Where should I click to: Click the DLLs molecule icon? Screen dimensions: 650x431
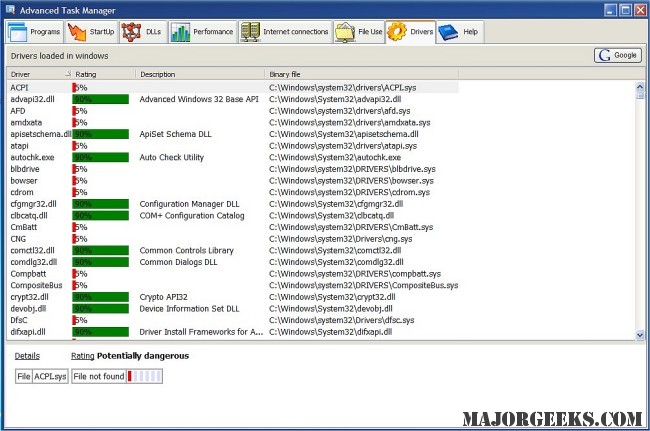tap(131, 32)
